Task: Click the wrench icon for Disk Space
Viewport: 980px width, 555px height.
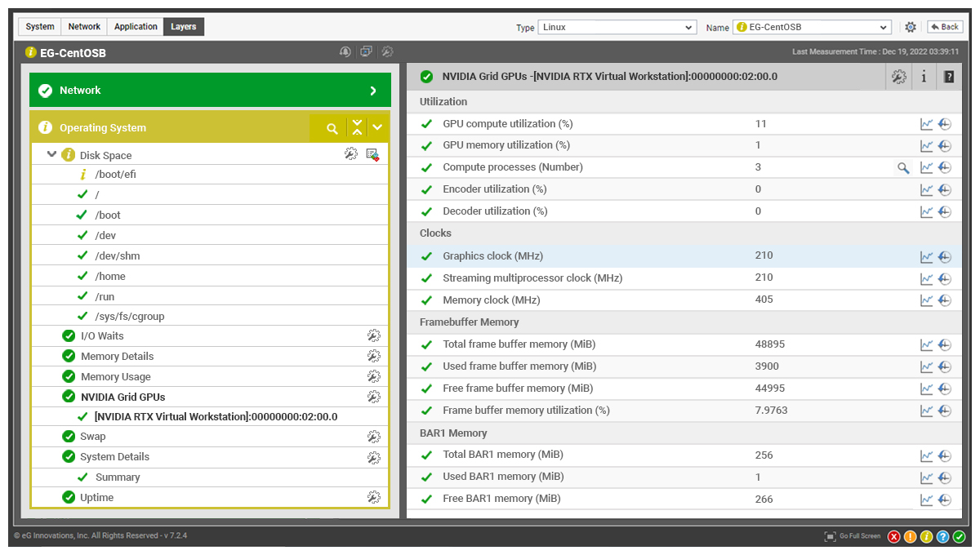Action: 351,153
